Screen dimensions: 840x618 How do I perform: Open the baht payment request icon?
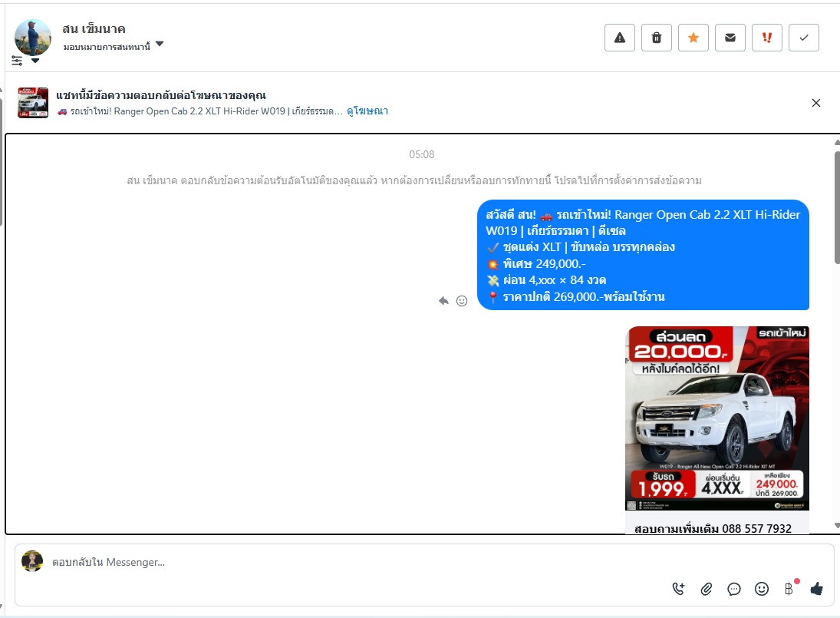789,589
